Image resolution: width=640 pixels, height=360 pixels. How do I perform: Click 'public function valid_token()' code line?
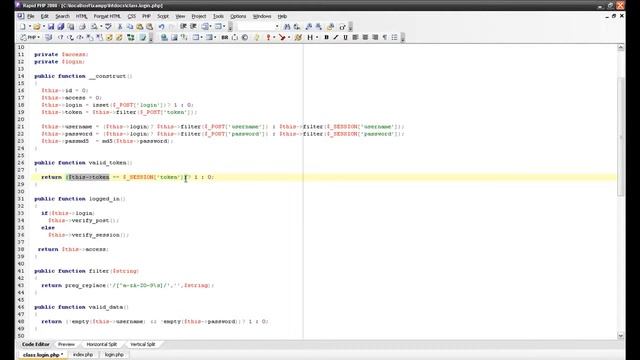[x=83, y=163]
